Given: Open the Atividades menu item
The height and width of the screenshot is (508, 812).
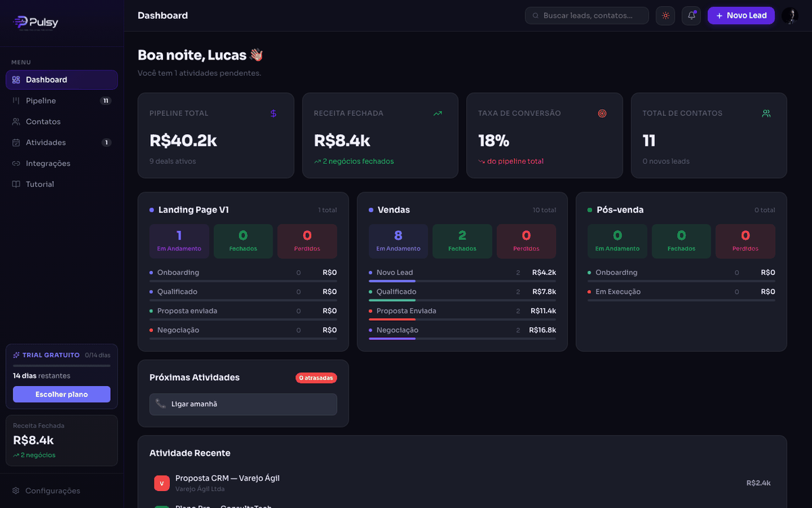Looking at the screenshot, I should coord(62,143).
